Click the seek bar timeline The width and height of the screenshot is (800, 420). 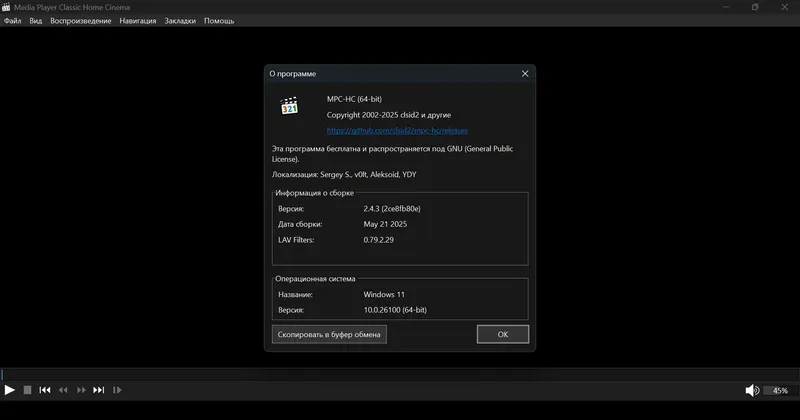[x=400, y=375]
